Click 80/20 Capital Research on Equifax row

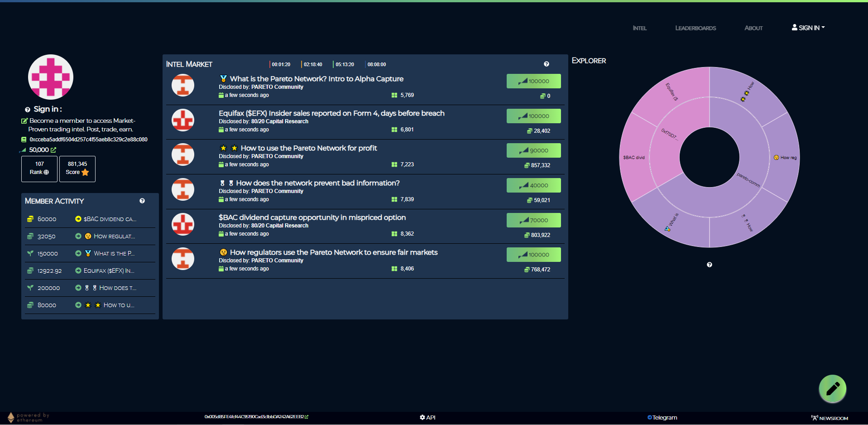tap(280, 121)
